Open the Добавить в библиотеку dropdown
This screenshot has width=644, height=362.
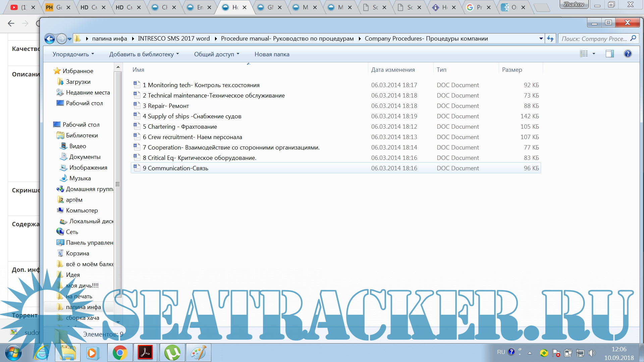(x=144, y=54)
